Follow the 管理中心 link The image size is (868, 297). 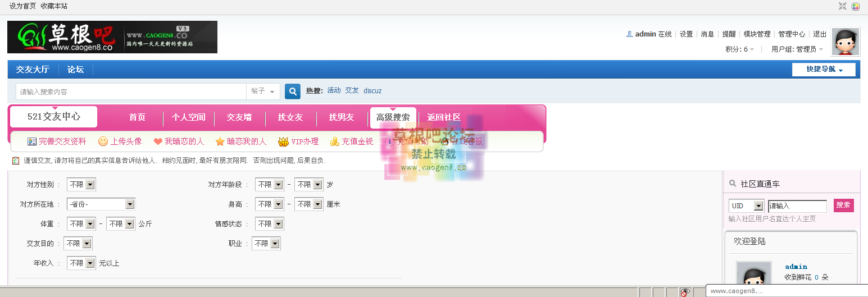point(791,34)
